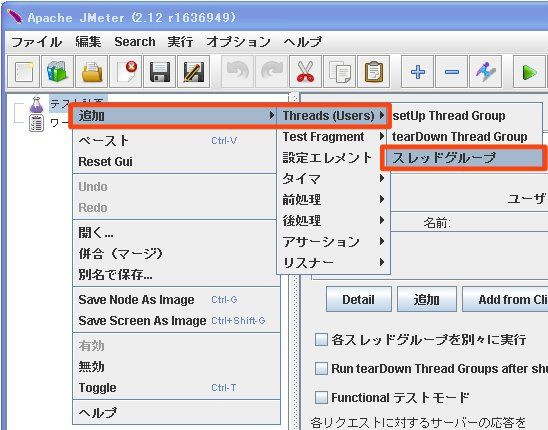This screenshot has width=548, height=430.
Task: Choose スレッドグループ menu item
Action: click(x=465, y=158)
